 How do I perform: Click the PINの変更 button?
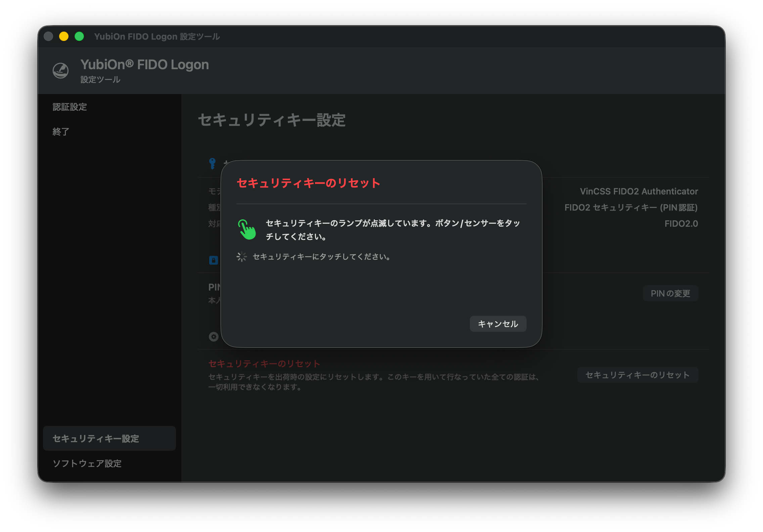[670, 294]
